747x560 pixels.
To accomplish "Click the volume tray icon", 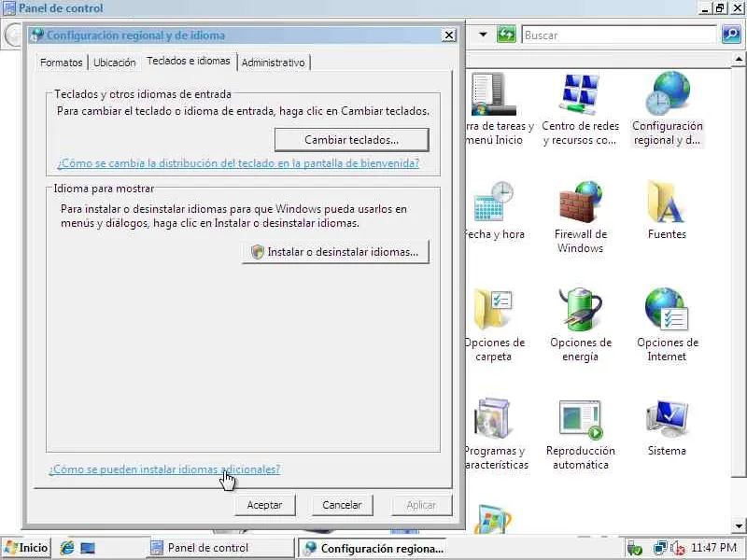I will (x=678, y=548).
